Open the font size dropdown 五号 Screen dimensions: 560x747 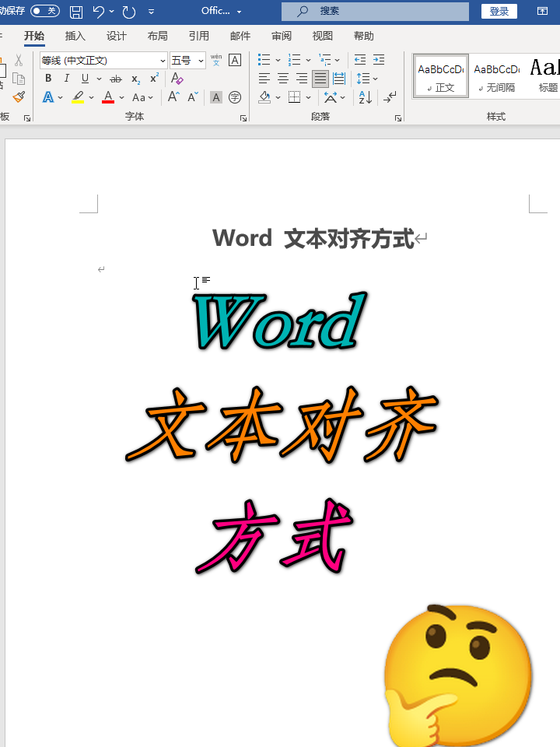[x=201, y=61]
